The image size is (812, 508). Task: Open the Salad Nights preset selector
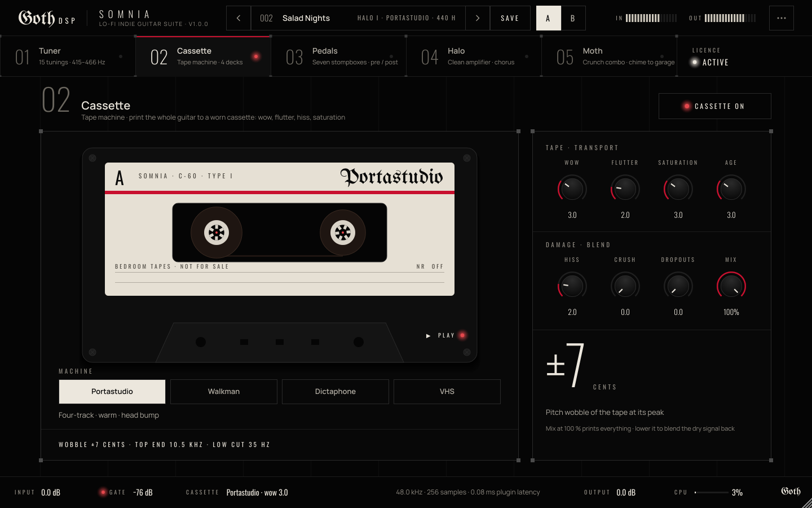click(358, 18)
